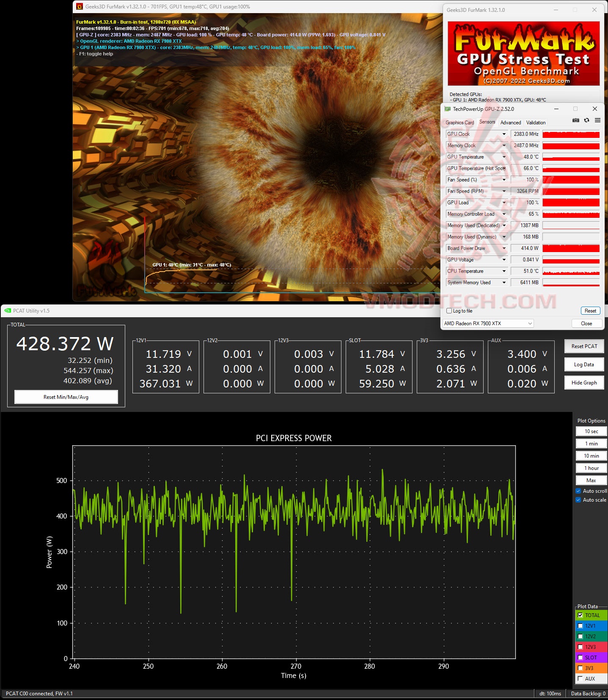Switch to Graphics Card tab in GPU-Z
This screenshot has width=608, height=700.
(x=459, y=123)
